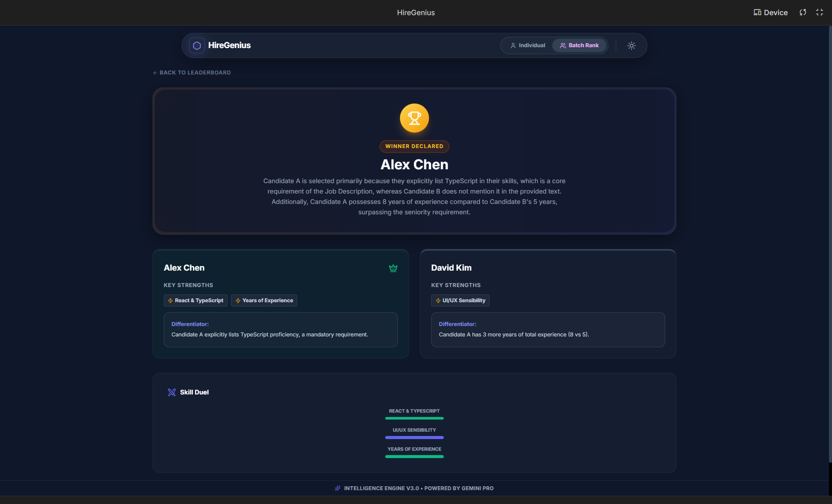Click the David Kim candidate card heading
The image size is (832, 504).
(451, 268)
